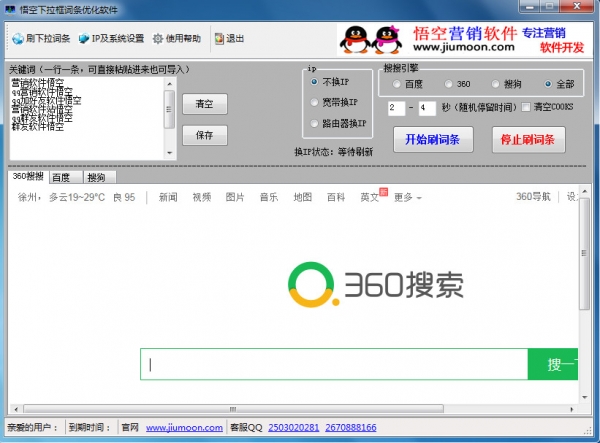Open 360导航 link
Screen dimensions: 600x443
tap(533, 197)
